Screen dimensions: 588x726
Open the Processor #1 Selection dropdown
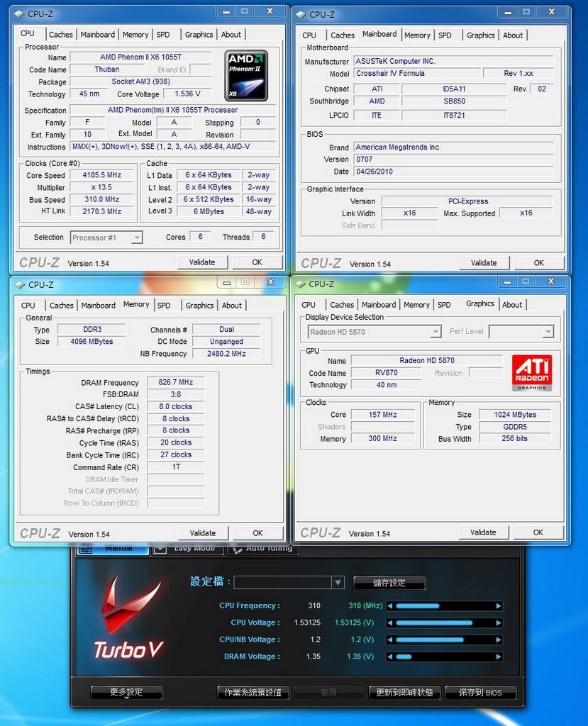click(x=106, y=238)
